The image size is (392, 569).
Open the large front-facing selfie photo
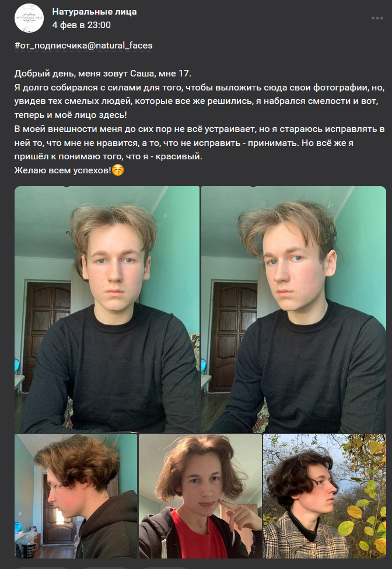coord(107,309)
